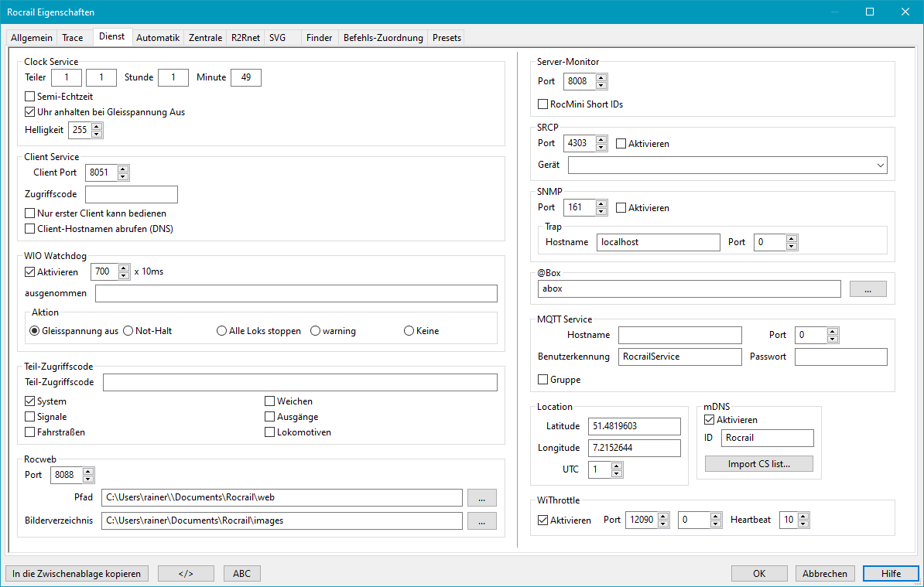This screenshot has height=587, width=924.
Task: Open the @Box browse button
Action: click(x=868, y=288)
